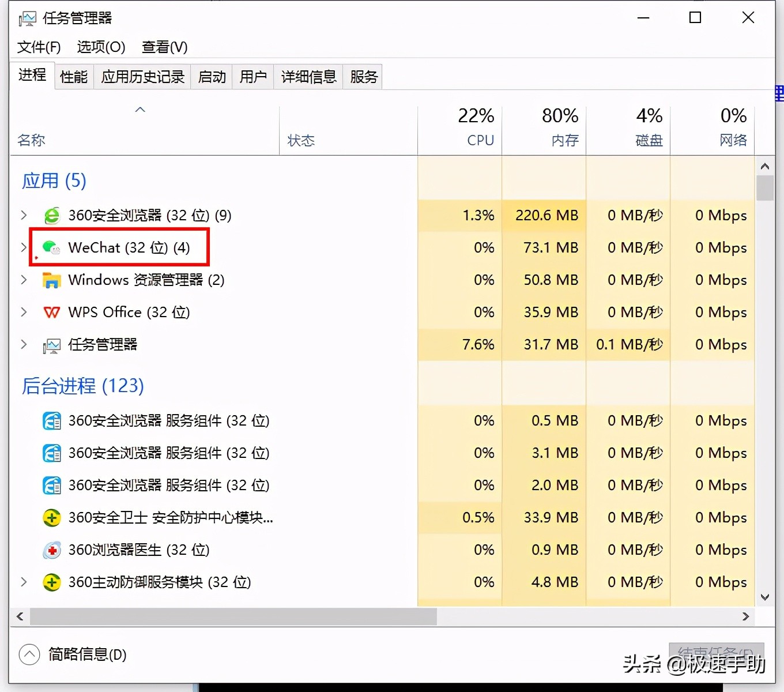Click the green WeChat process icon
The width and height of the screenshot is (784, 692).
coord(52,248)
